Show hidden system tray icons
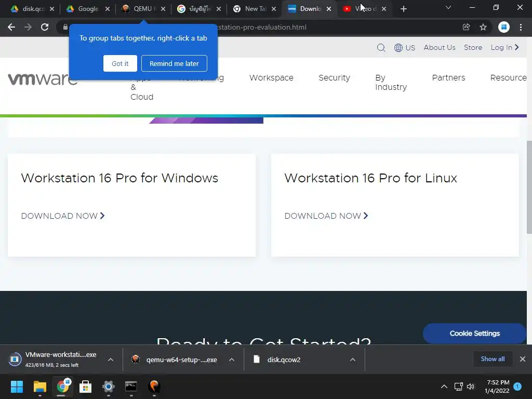The height and width of the screenshot is (399, 532). point(444,387)
